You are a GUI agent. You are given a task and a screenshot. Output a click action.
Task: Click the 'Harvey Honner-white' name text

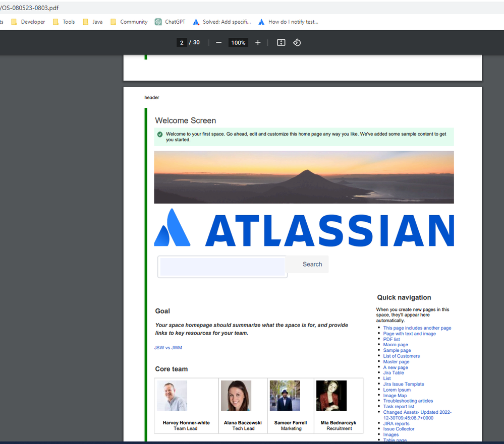[186, 422]
